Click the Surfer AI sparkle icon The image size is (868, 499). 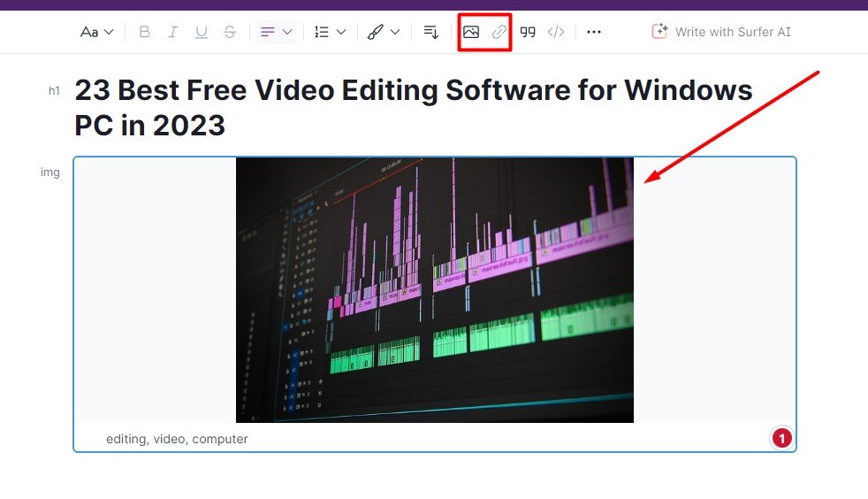coord(659,32)
